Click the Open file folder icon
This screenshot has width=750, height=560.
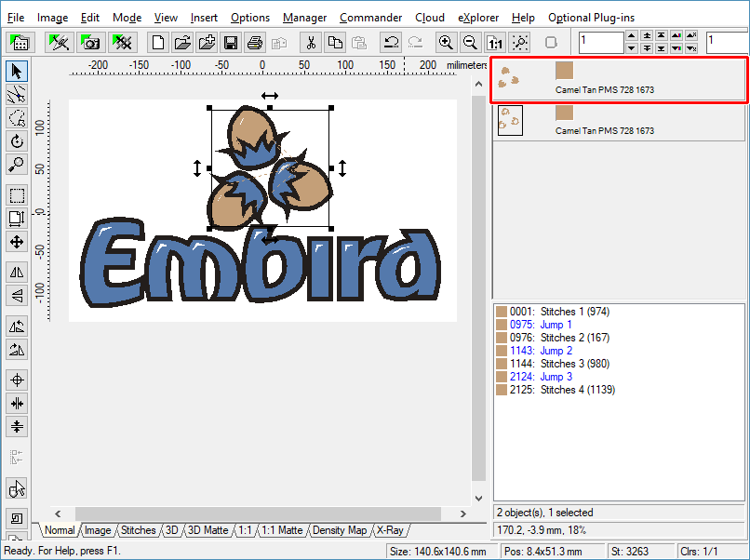(182, 43)
